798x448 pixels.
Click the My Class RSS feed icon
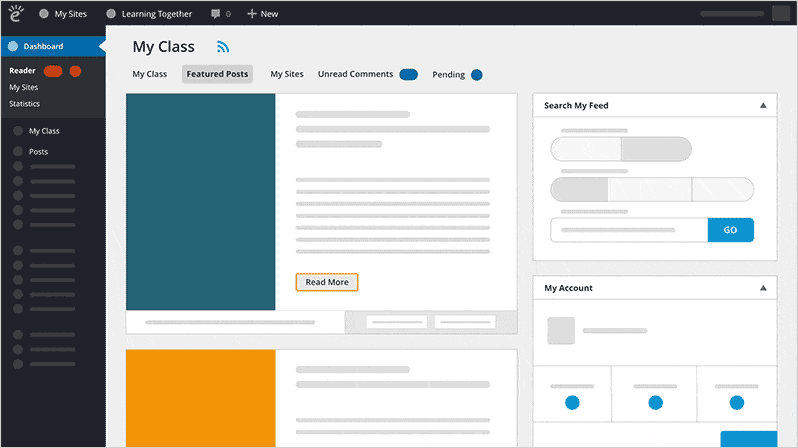coord(223,47)
